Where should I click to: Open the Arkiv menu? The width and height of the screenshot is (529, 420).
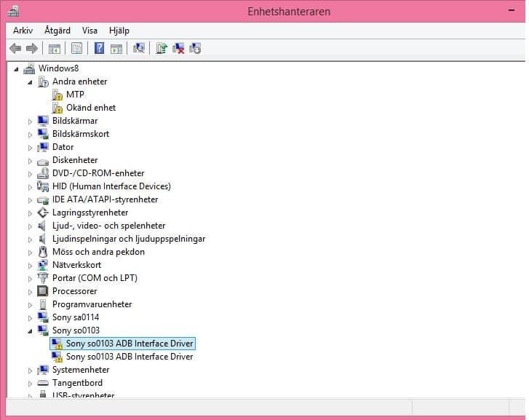[x=23, y=31]
